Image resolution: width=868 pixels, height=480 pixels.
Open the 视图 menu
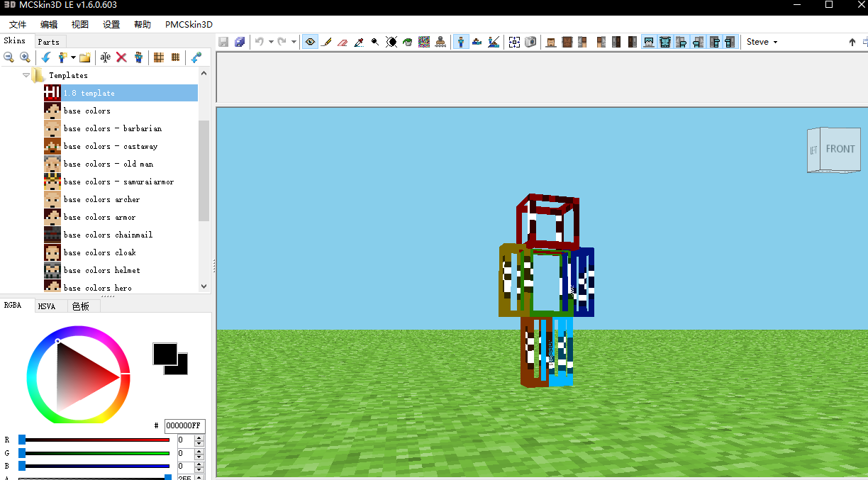click(x=80, y=24)
